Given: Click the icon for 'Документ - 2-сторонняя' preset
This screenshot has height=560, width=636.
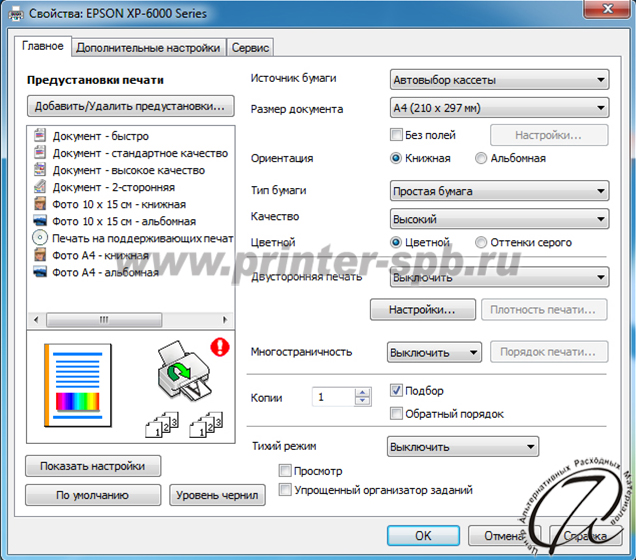Looking at the screenshot, I should pos(40,186).
